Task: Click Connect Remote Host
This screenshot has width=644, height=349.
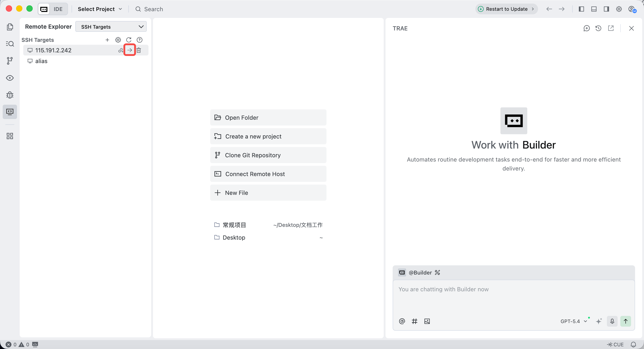Action: click(268, 174)
